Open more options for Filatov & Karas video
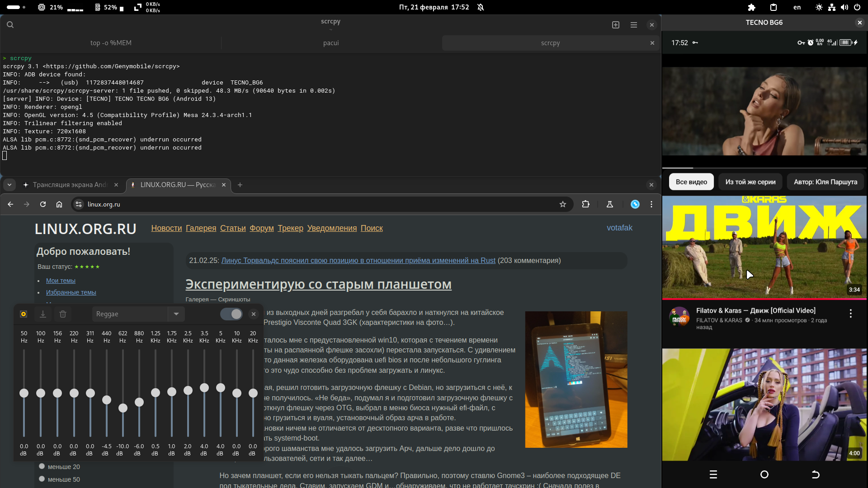Viewport: 868px width, 488px height. 850,314
